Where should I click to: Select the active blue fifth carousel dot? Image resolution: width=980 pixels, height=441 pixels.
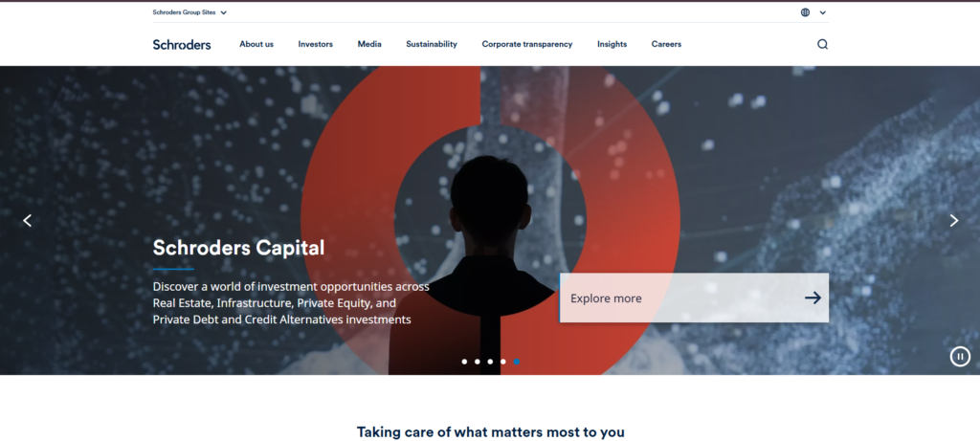[x=516, y=362]
